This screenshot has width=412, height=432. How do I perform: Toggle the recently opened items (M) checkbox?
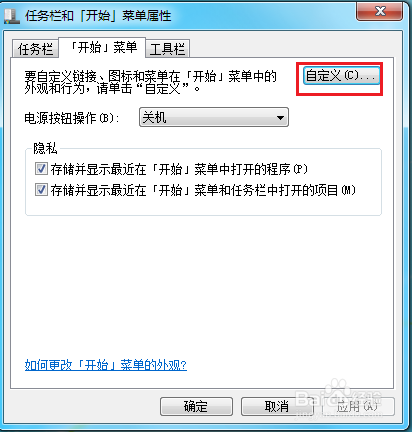coord(41,190)
